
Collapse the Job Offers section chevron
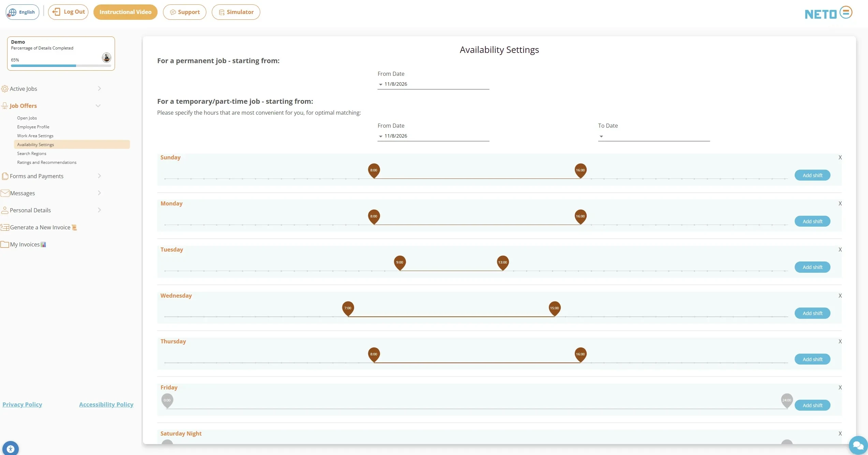click(98, 106)
